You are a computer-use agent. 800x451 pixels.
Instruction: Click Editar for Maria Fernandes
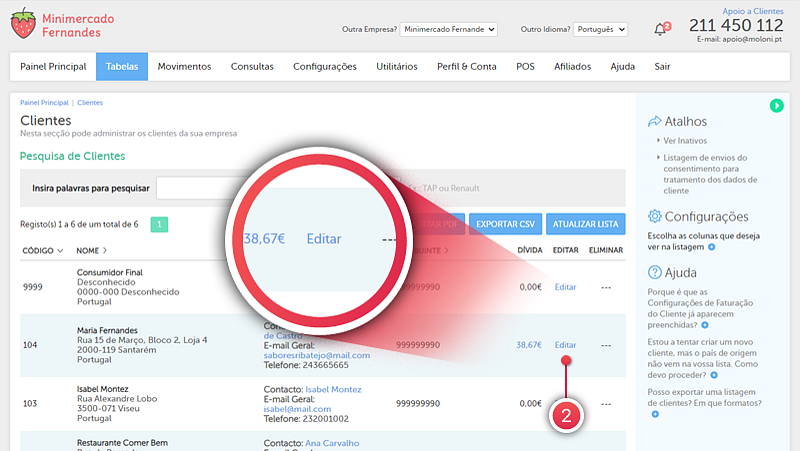tap(565, 345)
